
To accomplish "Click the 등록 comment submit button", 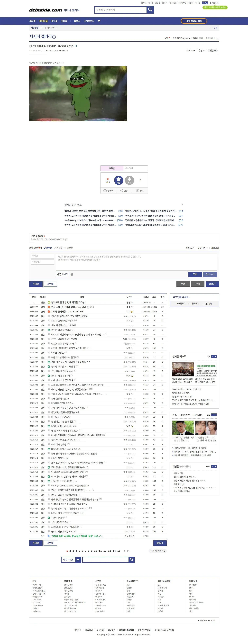I will tap(195, 274).
